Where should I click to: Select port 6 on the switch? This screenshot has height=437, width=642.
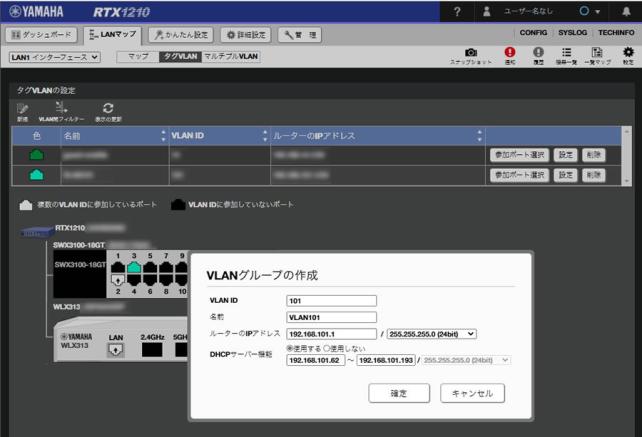(x=150, y=280)
